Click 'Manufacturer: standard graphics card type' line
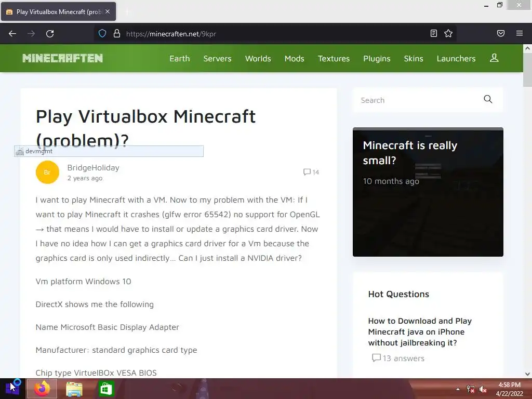The height and width of the screenshot is (399, 532). click(116, 350)
